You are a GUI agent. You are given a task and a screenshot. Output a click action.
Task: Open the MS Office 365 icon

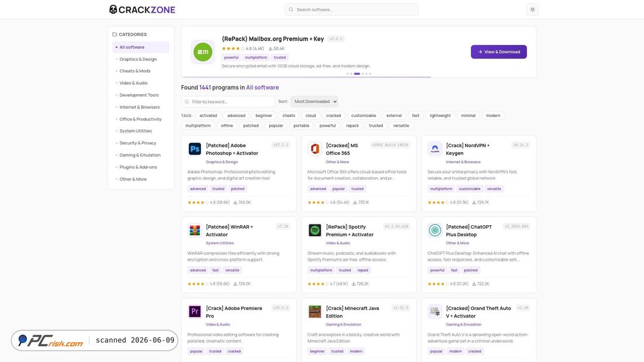(x=314, y=149)
